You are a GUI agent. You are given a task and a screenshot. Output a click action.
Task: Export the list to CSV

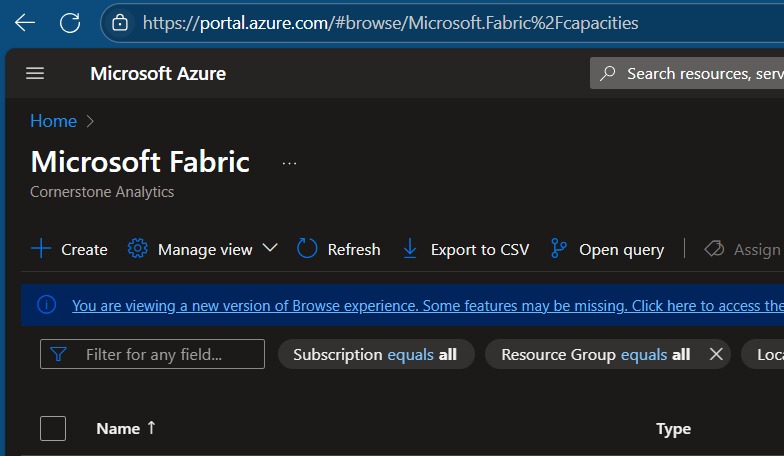(466, 249)
